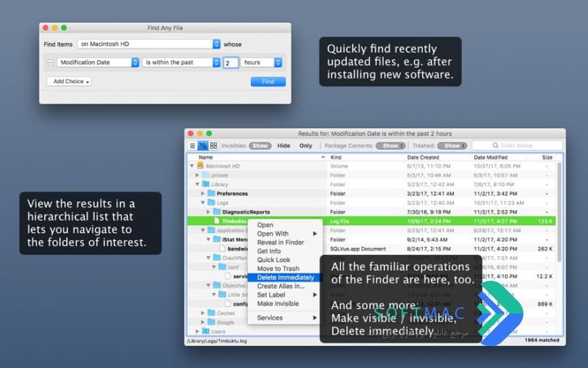The width and height of the screenshot is (588, 368).
Task: Open the Add Choice dropdown
Action: pyautogui.click(x=69, y=82)
